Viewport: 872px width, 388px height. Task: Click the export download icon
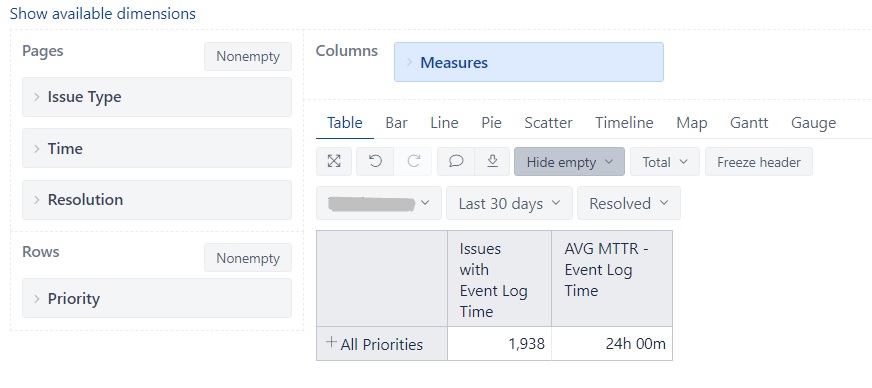click(x=492, y=162)
